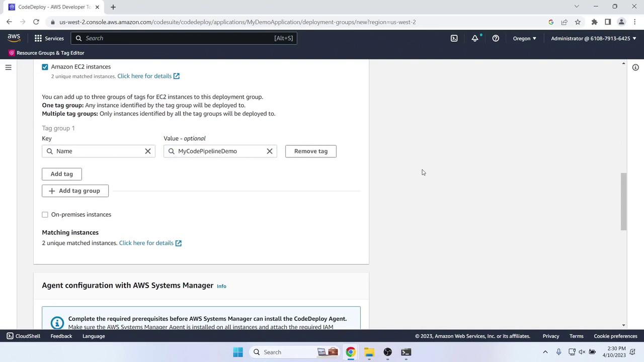Open the CloudShell icon in the footer
The width and height of the screenshot is (644, 362).
click(x=10, y=336)
